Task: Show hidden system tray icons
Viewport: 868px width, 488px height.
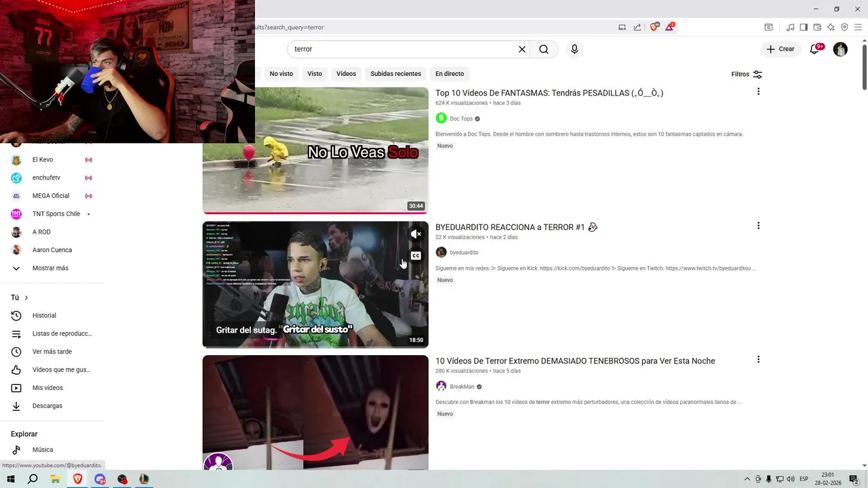Action: 747,479
